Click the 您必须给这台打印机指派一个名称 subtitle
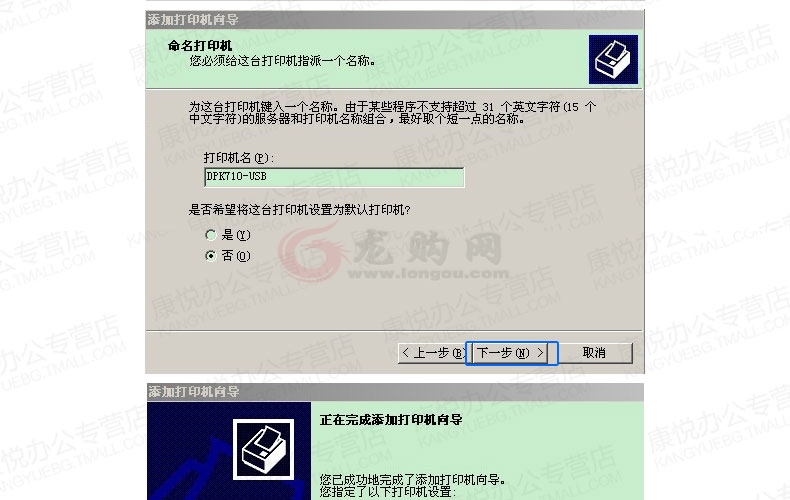The image size is (790, 500). point(282,61)
